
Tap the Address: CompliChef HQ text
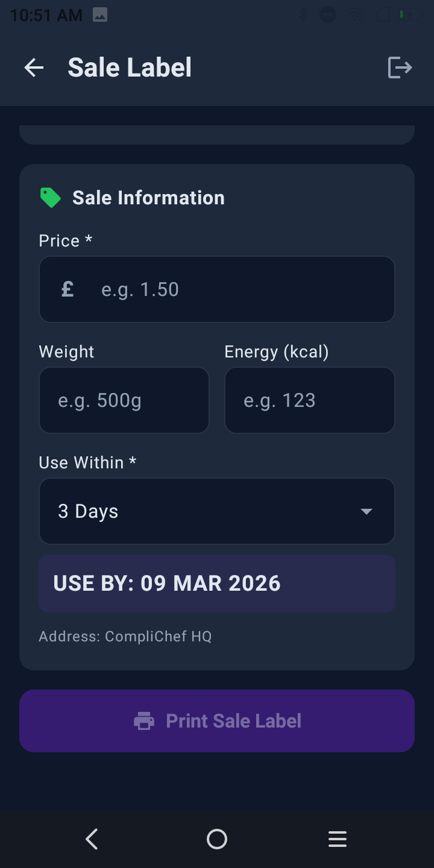(x=125, y=637)
